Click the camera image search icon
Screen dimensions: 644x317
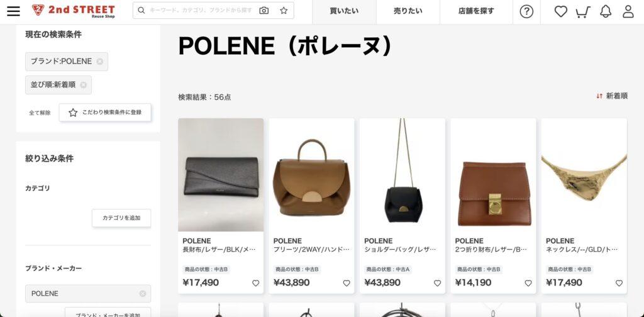[264, 11]
